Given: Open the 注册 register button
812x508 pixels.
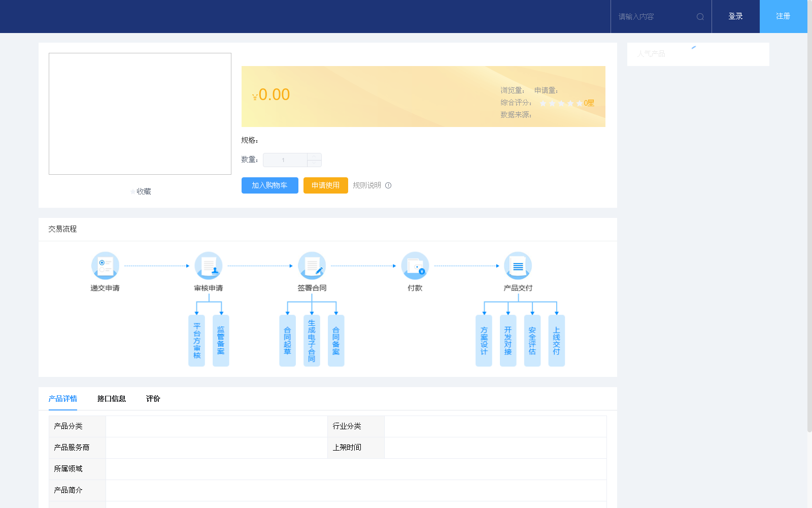Looking at the screenshot, I should [x=783, y=16].
